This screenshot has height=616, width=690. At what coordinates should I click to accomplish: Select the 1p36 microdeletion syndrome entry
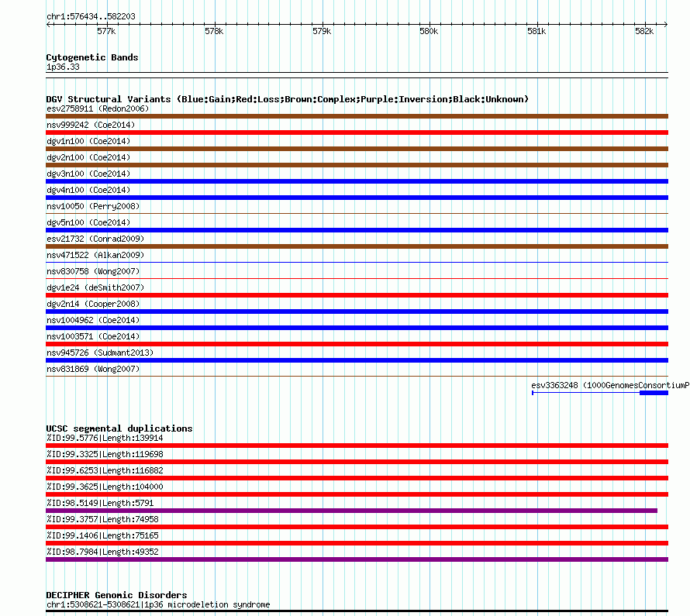[158, 604]
